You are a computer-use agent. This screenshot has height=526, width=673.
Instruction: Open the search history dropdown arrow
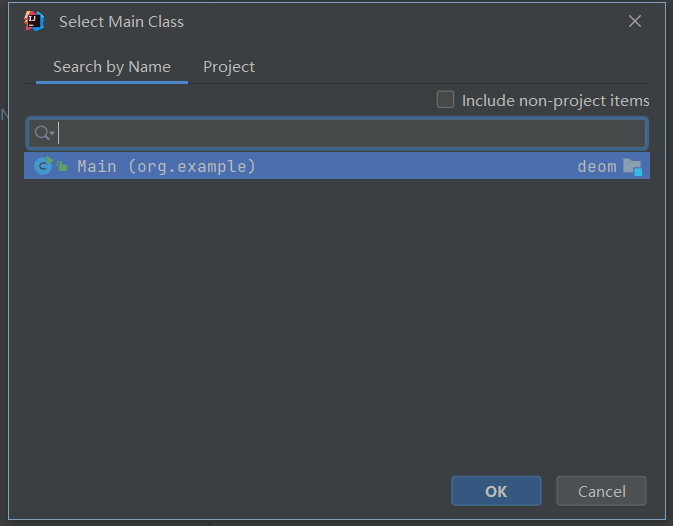(x=52, y=134)
